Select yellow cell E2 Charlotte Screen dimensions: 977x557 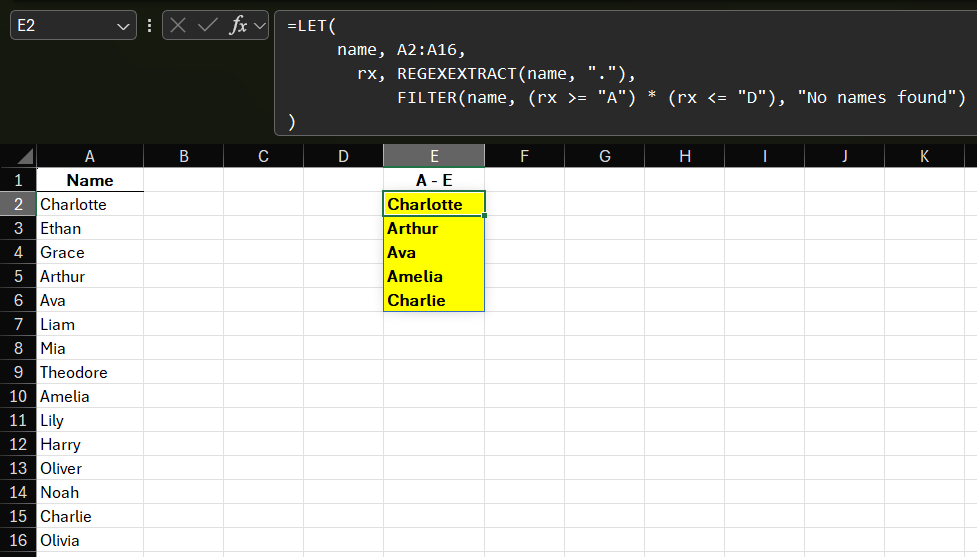(x=434, y=204)
